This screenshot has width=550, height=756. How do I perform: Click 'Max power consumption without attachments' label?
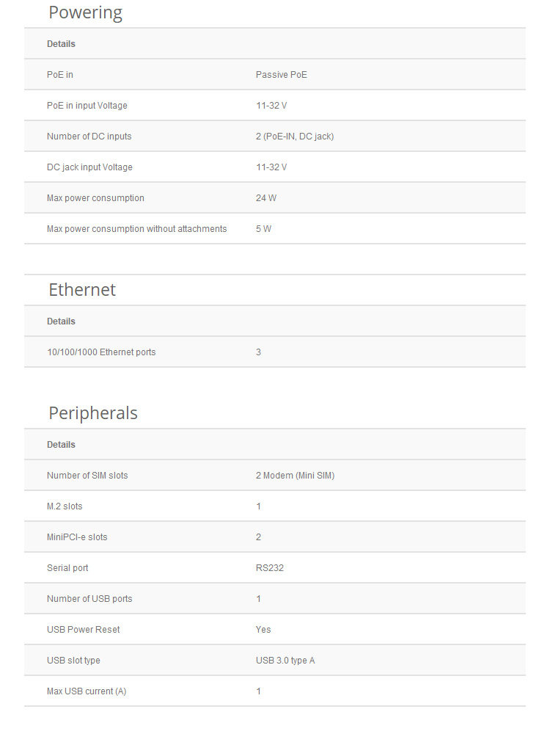click(137, 229)
